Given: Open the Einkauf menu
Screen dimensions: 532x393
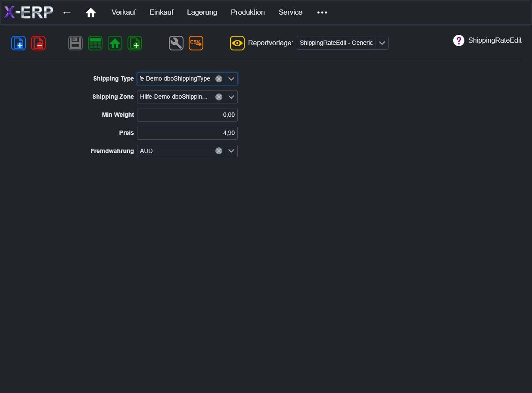Looking at the screenshot, I should coord(162,12).
